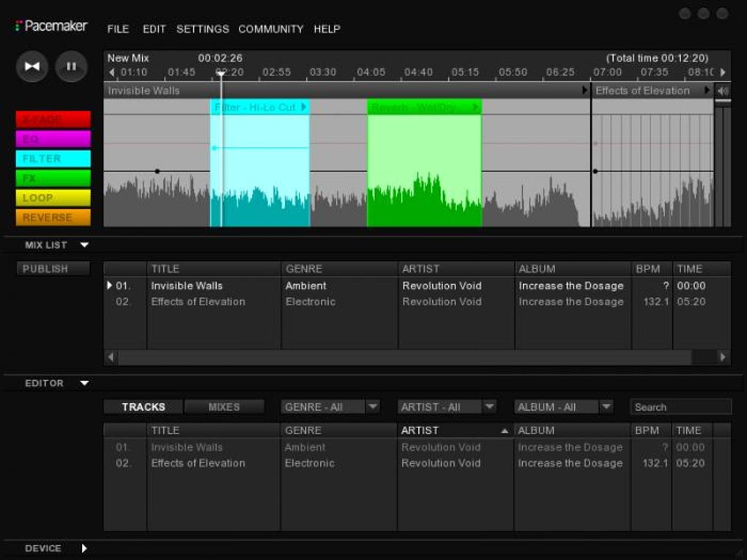
Task: Pause playback with the pause button
Action: [x=71, y=66]
